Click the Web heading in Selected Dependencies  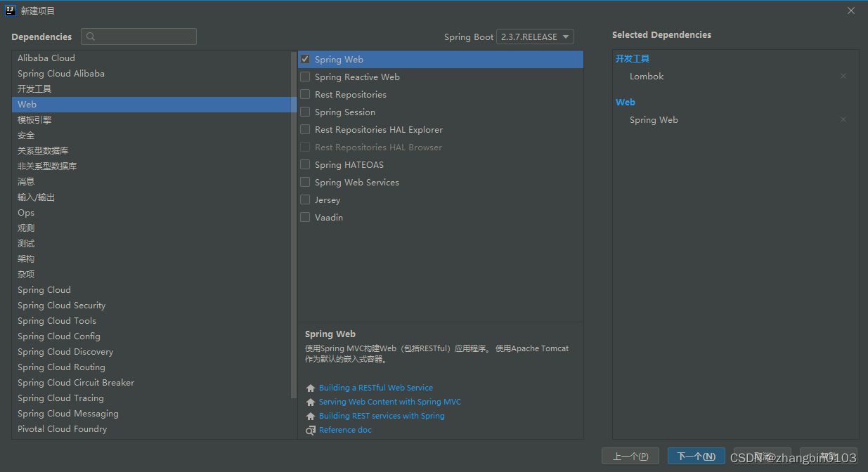[626, 102]
